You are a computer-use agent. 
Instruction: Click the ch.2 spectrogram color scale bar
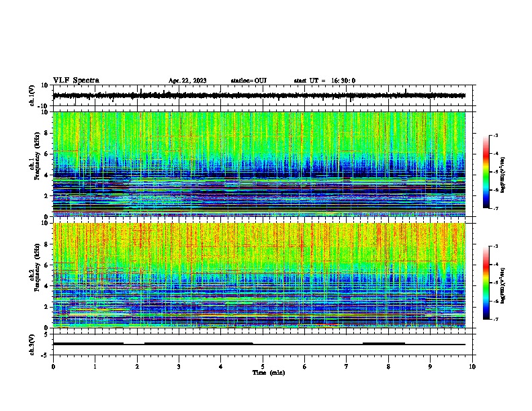pyautogui.click(x=486, y=283)
